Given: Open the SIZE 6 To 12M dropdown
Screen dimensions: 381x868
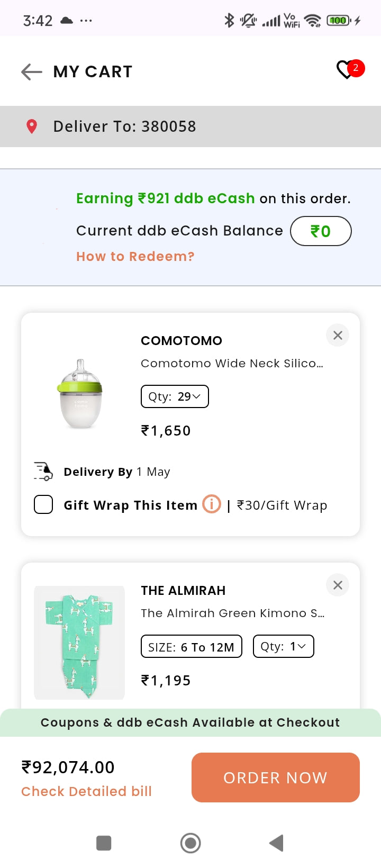Looking at the screenshot, I should (191, 646).
